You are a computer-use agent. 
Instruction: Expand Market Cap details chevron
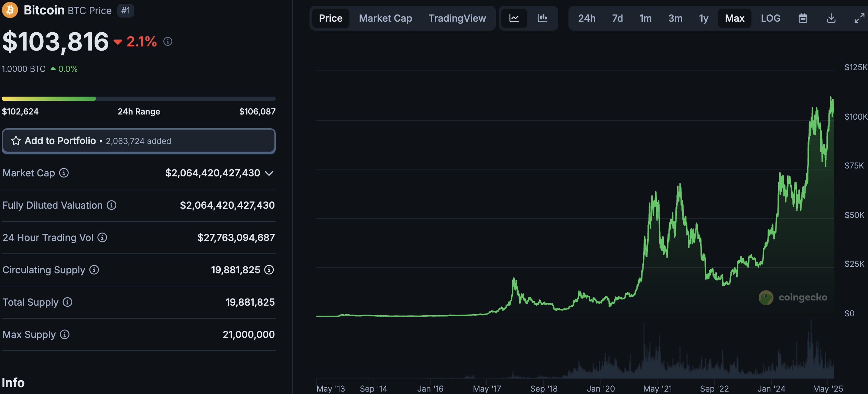(269, 173)
